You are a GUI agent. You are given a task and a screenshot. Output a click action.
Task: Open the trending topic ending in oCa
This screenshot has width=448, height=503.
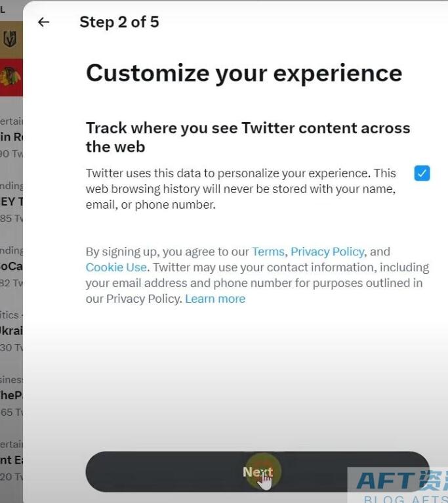point(12,266)
